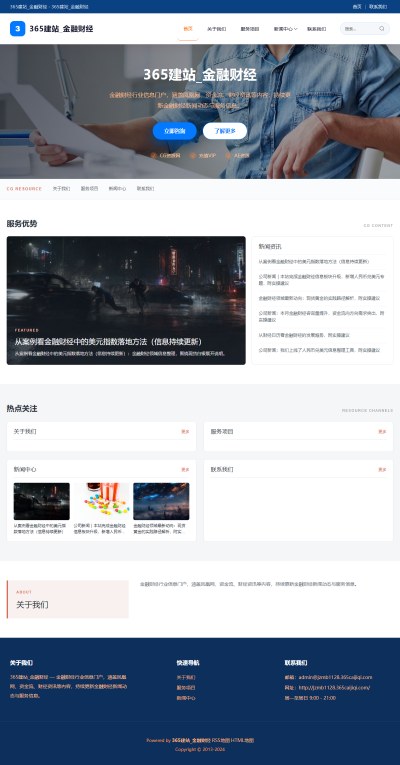400x765 pixels.
Task: Click 联系我们 in the CG RESOURCE sub-nav
Action: click(145, 188)
